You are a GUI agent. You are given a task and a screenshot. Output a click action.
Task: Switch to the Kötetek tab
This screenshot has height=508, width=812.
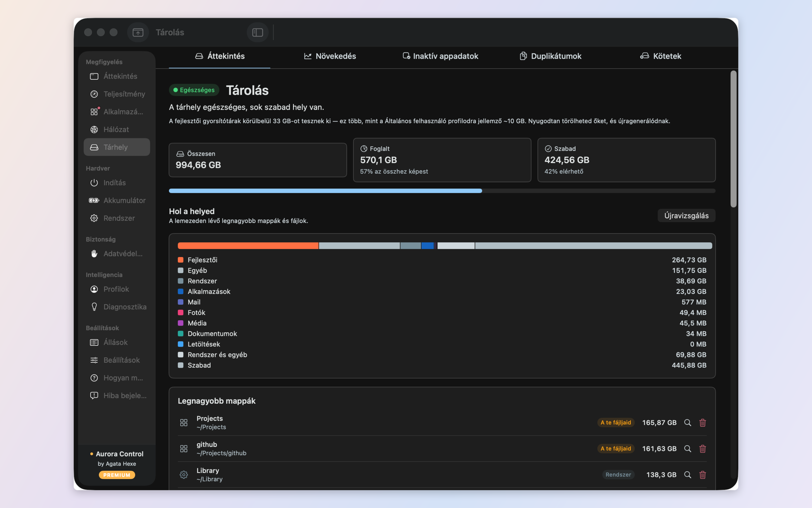tap(660, 56)
